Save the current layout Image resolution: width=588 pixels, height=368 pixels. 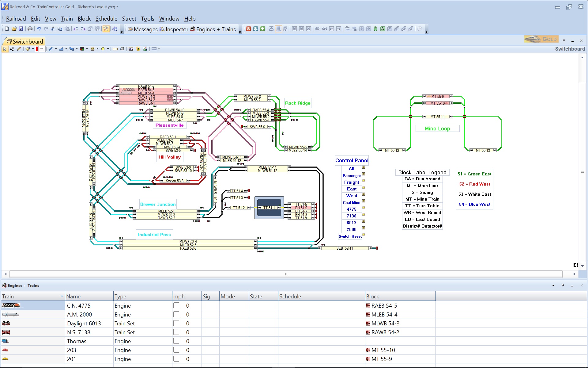pyautogui.click(x=21, y=29)
